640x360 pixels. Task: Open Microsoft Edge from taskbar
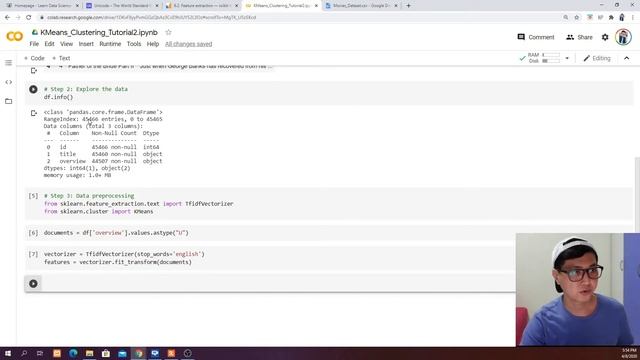tap(73, 353)
